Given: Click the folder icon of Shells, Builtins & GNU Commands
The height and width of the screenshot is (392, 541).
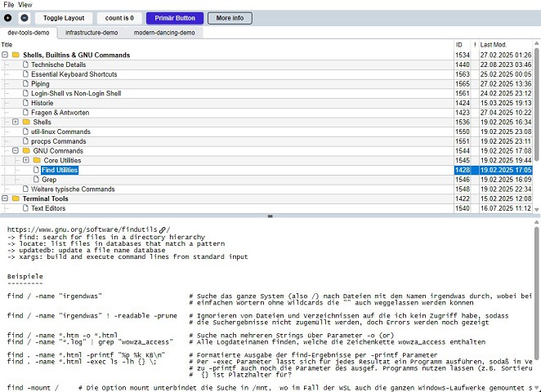Looking at the screenshot, I should point(16,55).
